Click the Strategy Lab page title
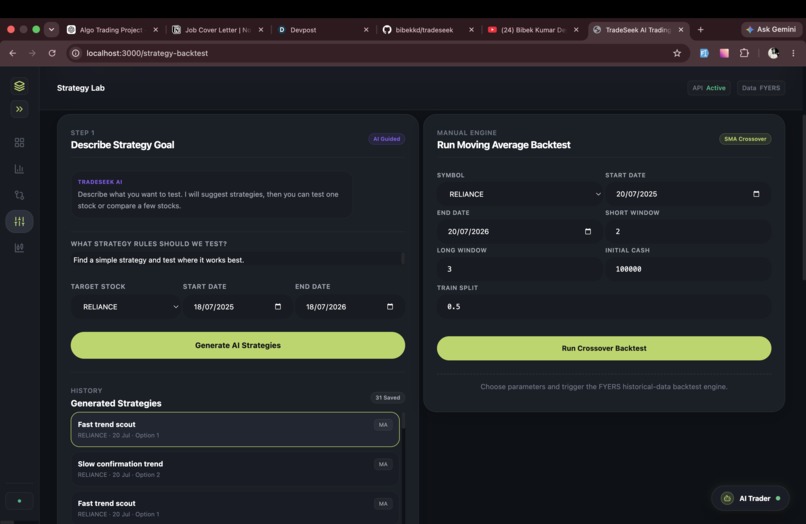Screen dimensions: 806x524 [81, 88]
